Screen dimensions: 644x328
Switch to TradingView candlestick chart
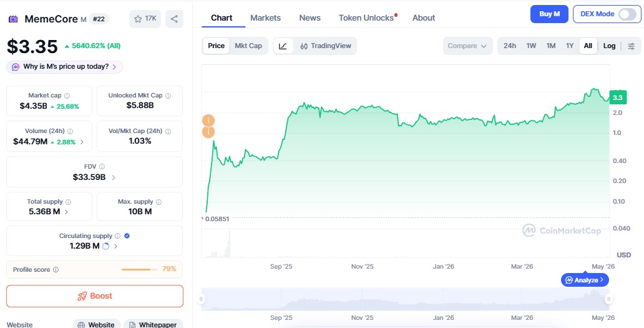pos(326,46)
